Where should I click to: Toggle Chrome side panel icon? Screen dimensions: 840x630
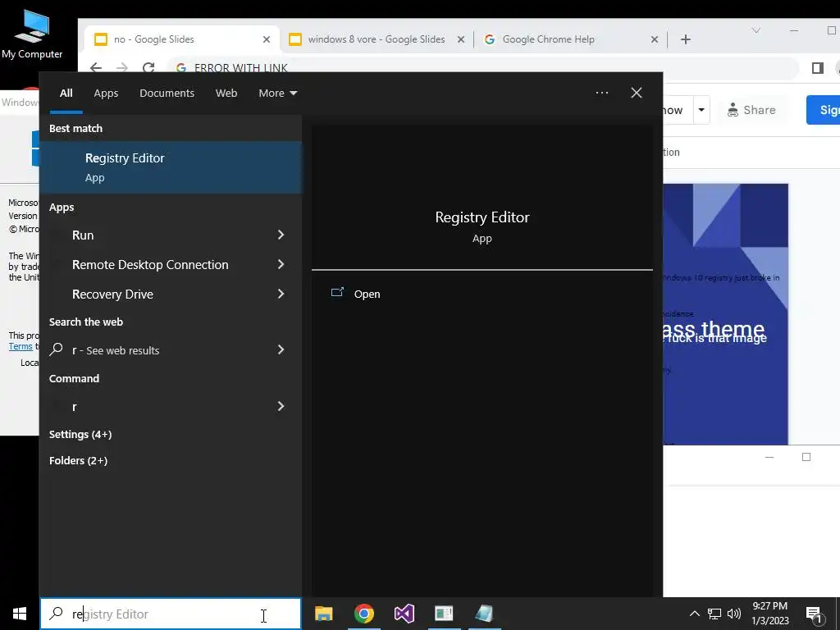tap(818, 68)
